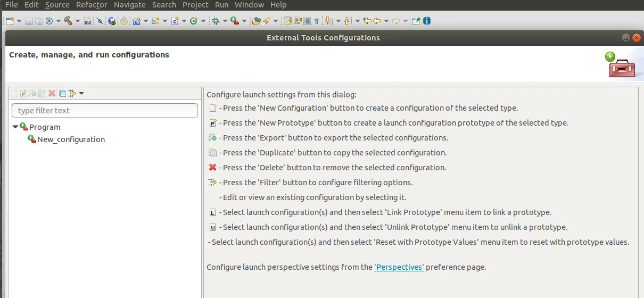
Task: Click red Delete X icon in dialog toolbar
Action: (x=52, y=94)
